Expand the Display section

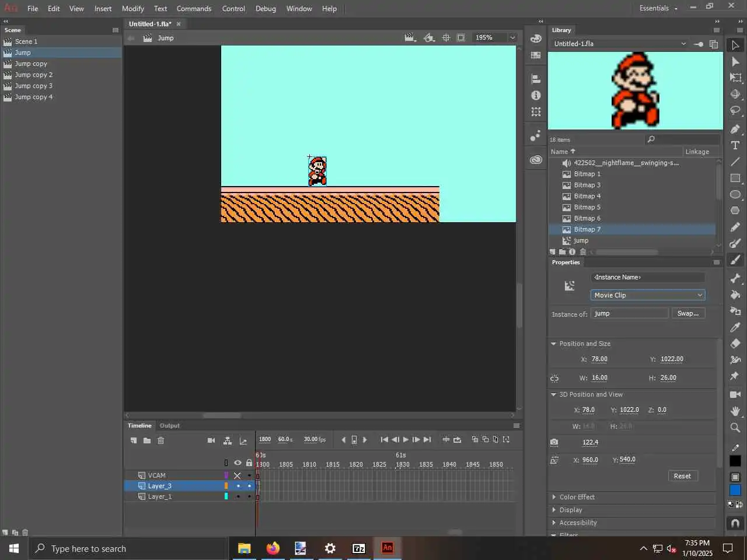click(554, 510)
